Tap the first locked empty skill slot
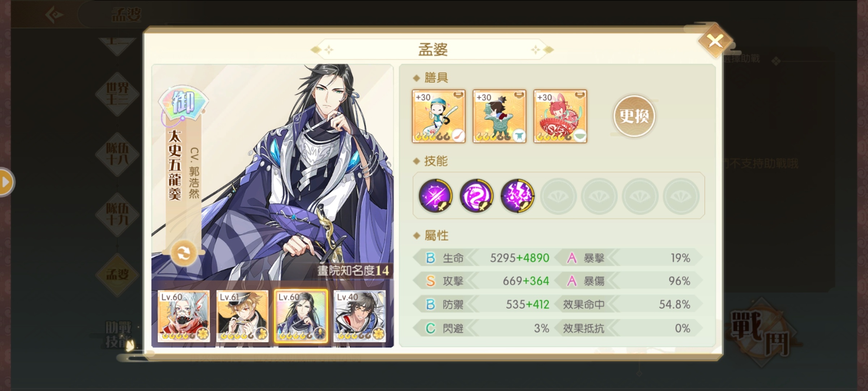 point(558,196)
